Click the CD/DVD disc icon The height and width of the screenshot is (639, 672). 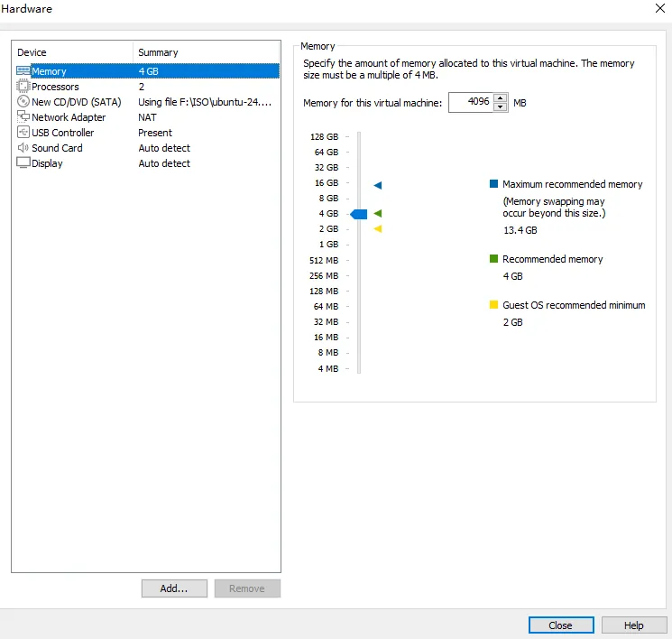click(x=23, y=102)
